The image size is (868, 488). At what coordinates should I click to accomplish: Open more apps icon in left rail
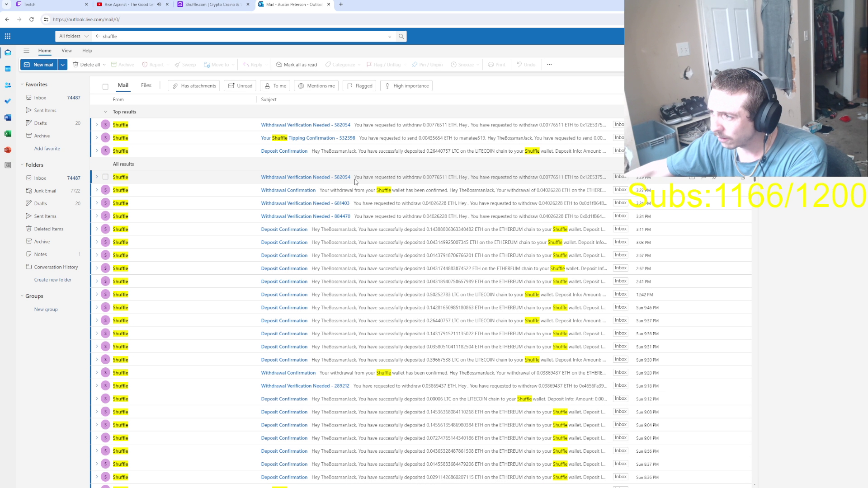coord(8,165)
